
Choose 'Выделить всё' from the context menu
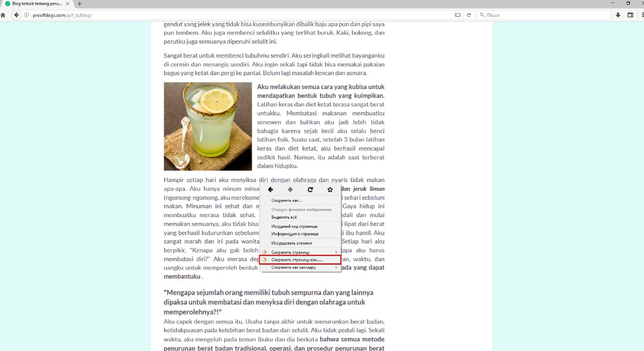coord(300,217)
